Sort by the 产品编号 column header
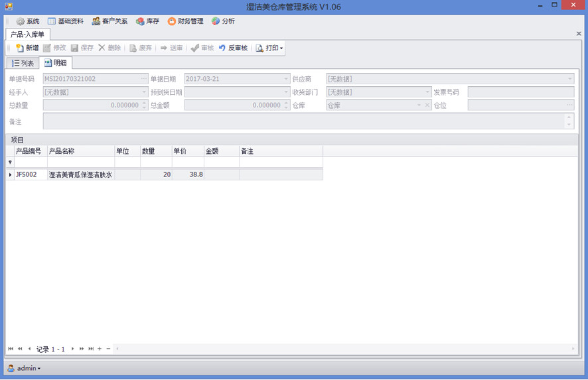The width and height of the screenshot is (588, 380). (31, 151)
